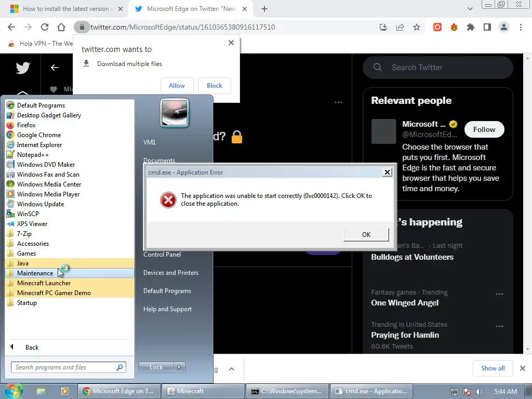The width and height of the screenshot is (532, 399).
Task: Expand the Maintenance folder
Action: pos(70,273)
